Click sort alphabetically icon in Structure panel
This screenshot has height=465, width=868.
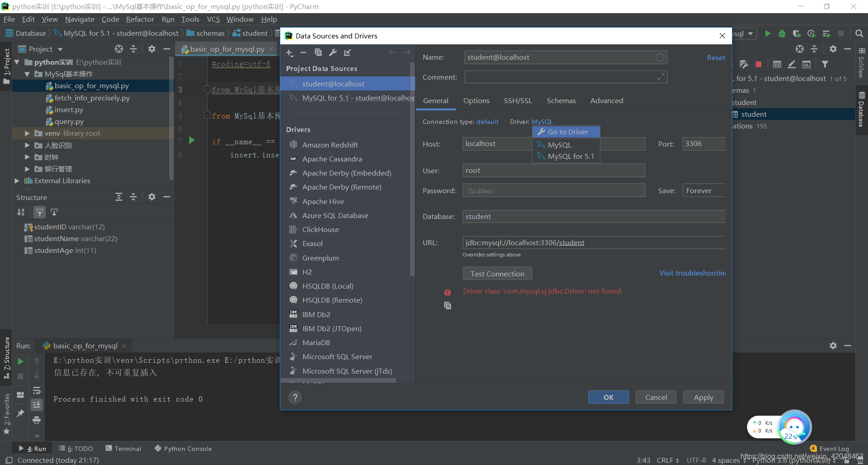(x=21, y=212)
